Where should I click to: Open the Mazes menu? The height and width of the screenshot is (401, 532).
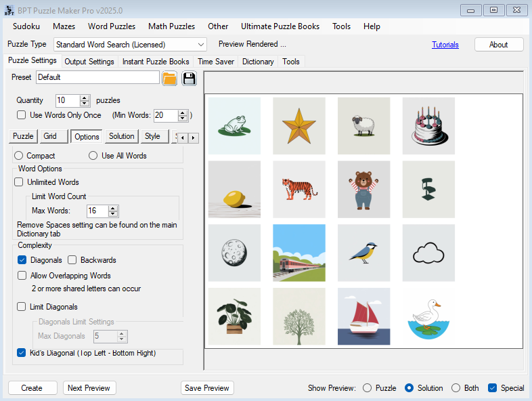tap(64, 26)
